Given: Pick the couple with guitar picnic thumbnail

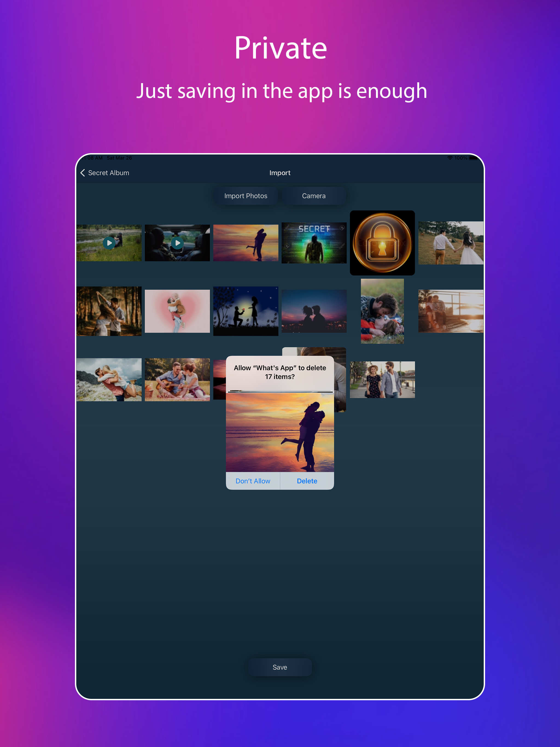Looking at the screenshot, I should tap(177, 380).
